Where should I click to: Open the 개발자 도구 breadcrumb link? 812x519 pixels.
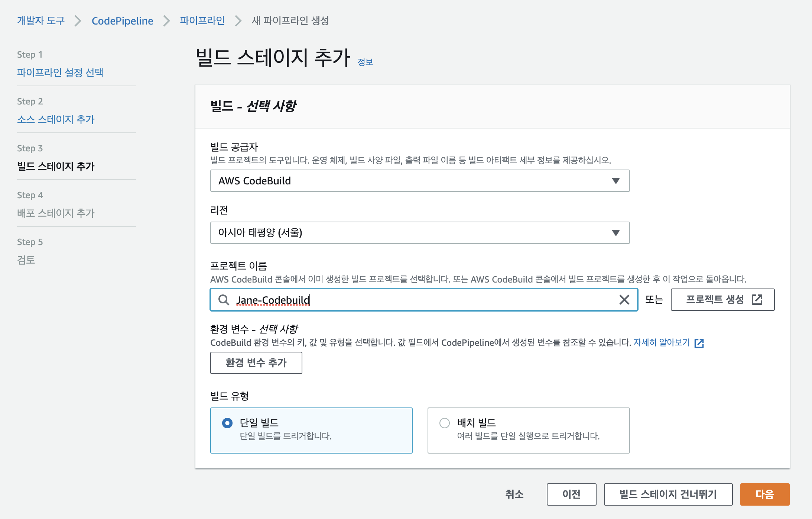(41, 21)
